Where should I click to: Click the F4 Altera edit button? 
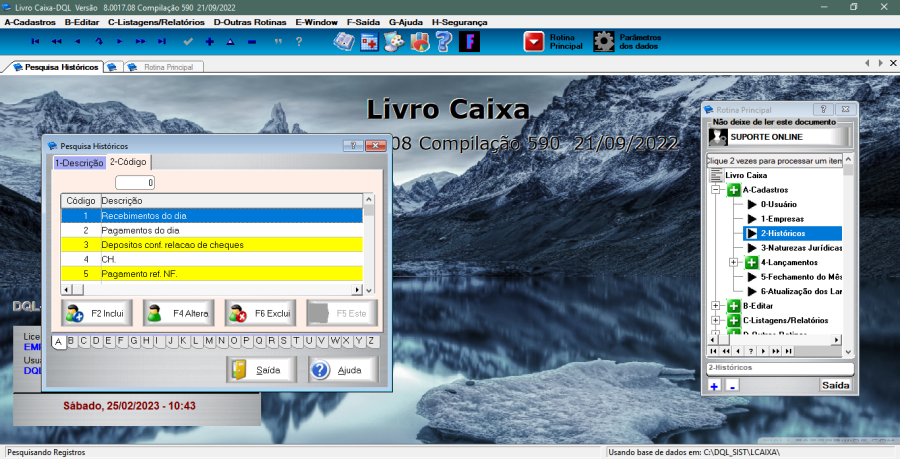coord(178,313)
